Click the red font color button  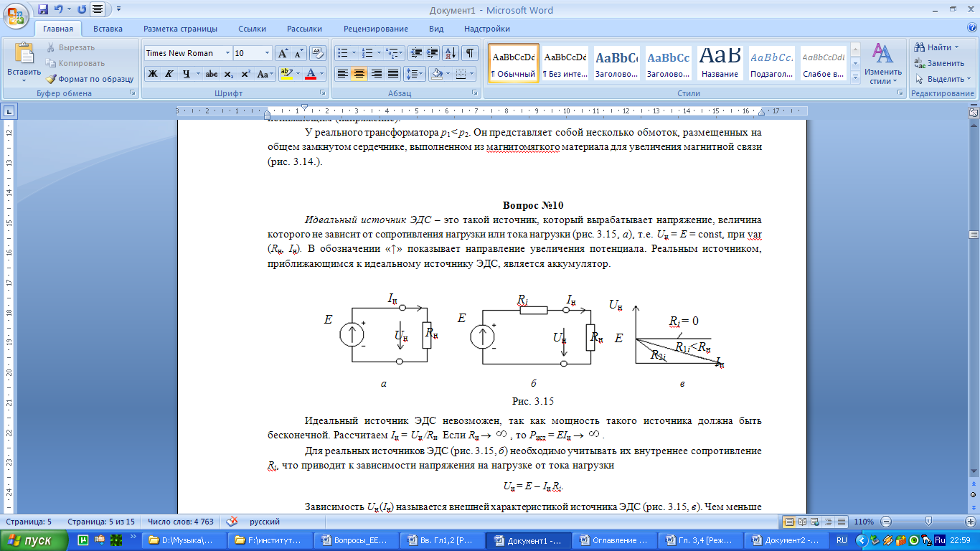(311, 74)
